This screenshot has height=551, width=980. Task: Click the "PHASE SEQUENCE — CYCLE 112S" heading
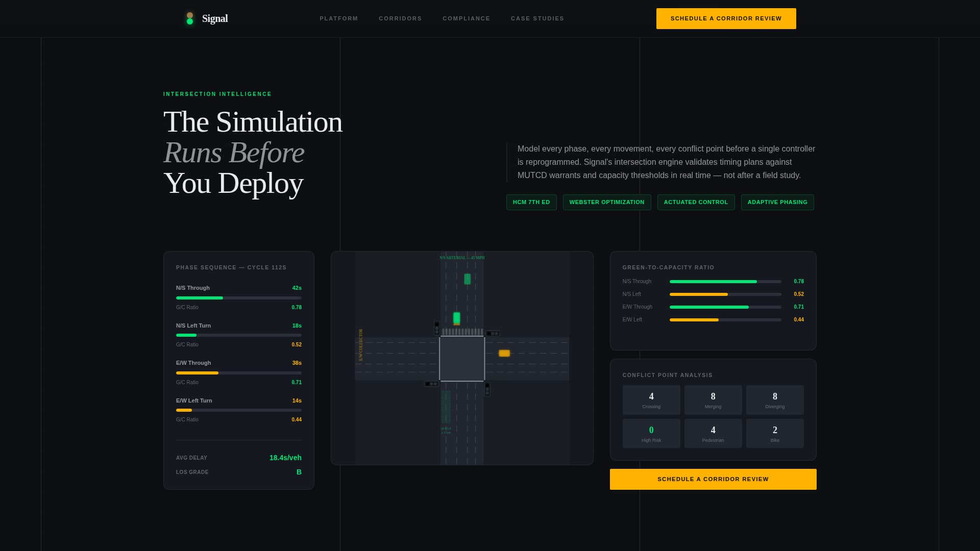(231, 267)
